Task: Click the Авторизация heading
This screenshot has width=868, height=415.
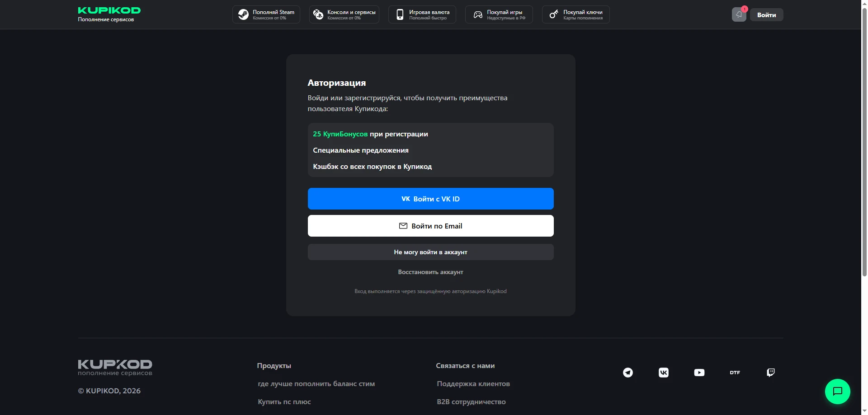Action: pyautogui.click(x=337, y=83)
